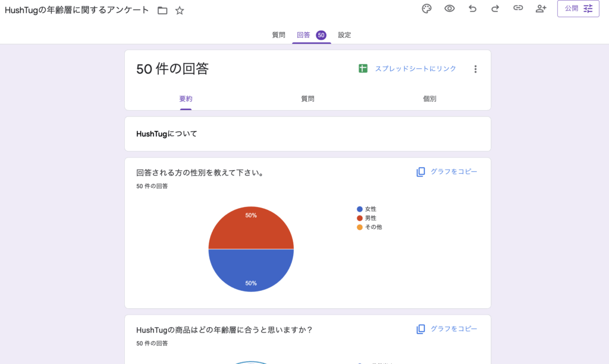Open the theme customization palette icon
Image resolution: width=609 pixels, height=364 pixels.
pos(426,8)
